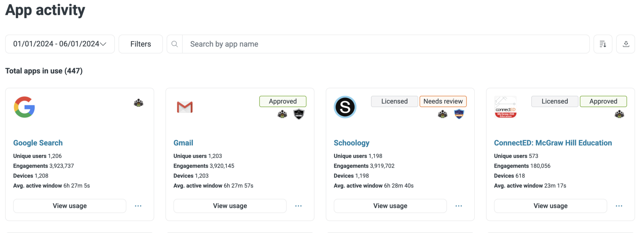Click the Gmail envelope logo

(185, 107)
